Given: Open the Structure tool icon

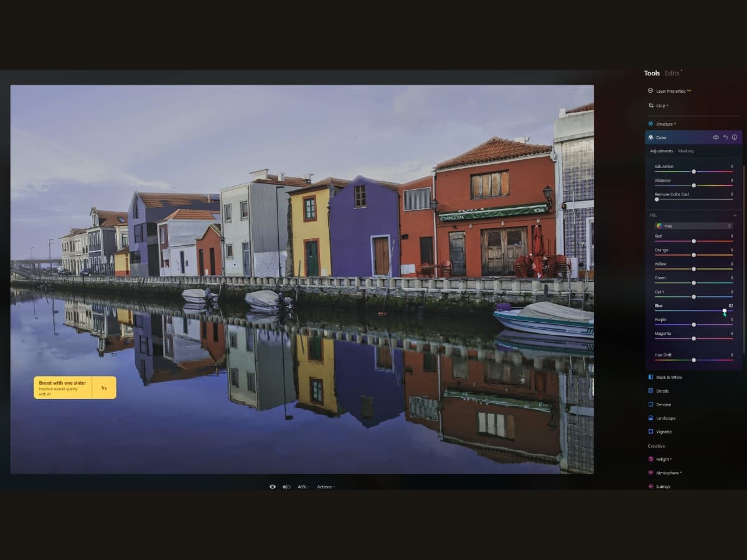Looking at the screenshot, I should point(651,124).
